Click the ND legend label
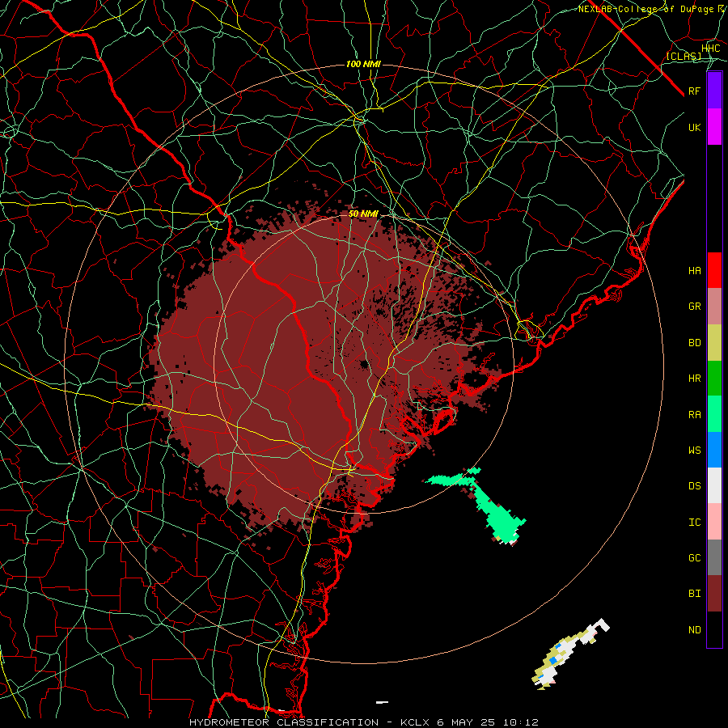This screenshot has height=728, width=728. [694, 630]
